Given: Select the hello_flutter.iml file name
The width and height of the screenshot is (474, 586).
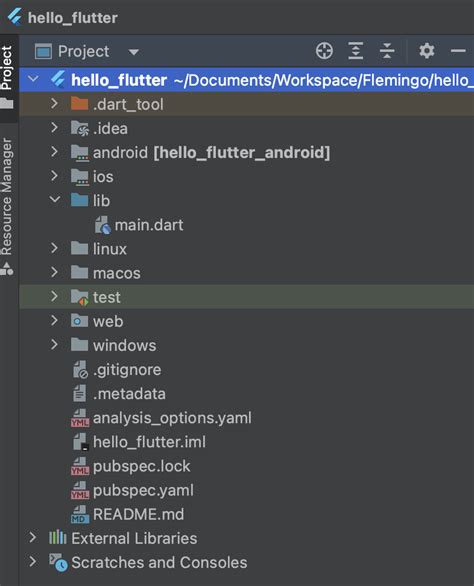Looking at the screenshot, I should click(149, 442).
